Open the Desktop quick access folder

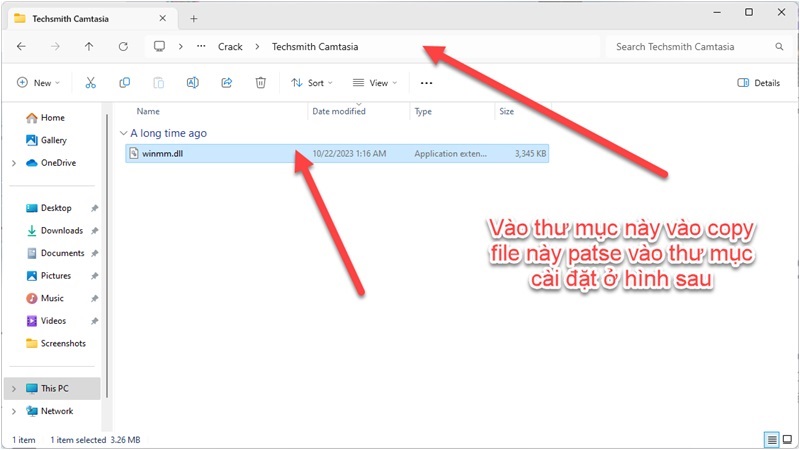(x=49, y=208)
